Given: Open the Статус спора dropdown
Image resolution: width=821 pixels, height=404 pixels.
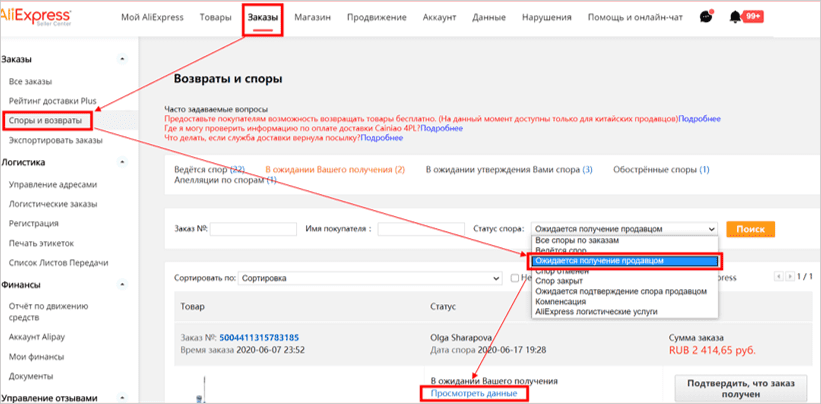Looking at the screenshot, I should tap(624, 229).
